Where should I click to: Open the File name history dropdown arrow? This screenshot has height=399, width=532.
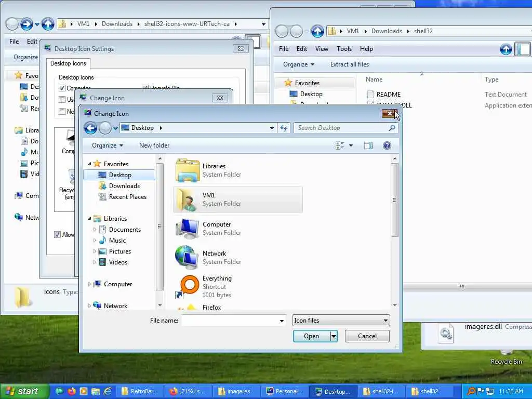click(x=282, y=321)
